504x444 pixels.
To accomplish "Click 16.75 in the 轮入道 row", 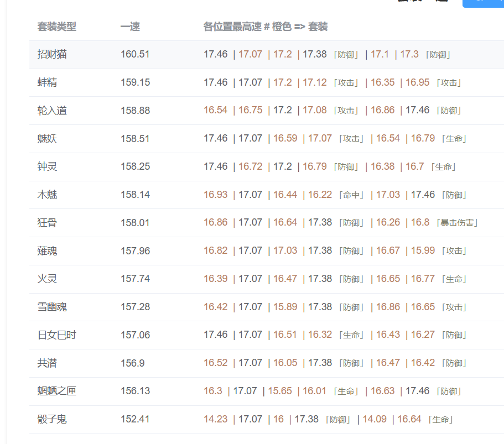I will click(x=251, y=110).
